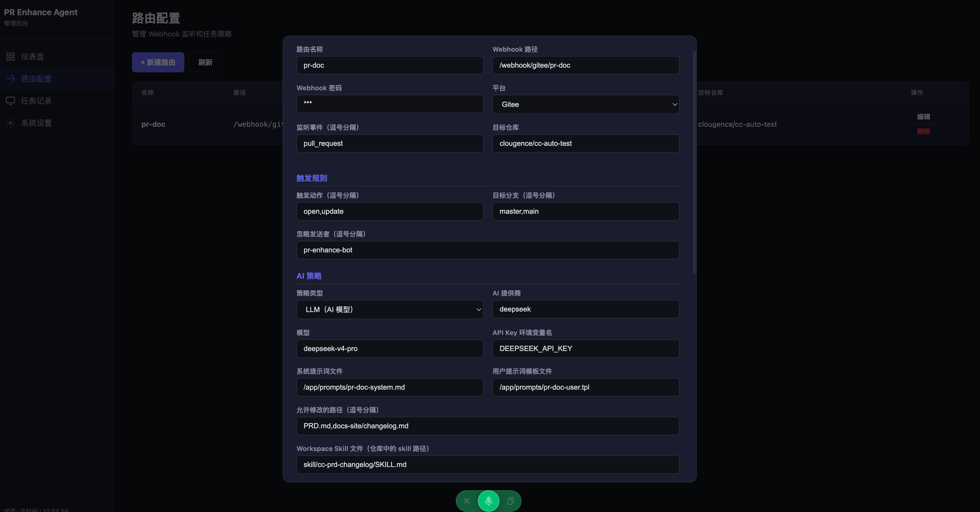Focus the 允许修改的路径 field
980x512 pixels.
click(x=488, y=426)
